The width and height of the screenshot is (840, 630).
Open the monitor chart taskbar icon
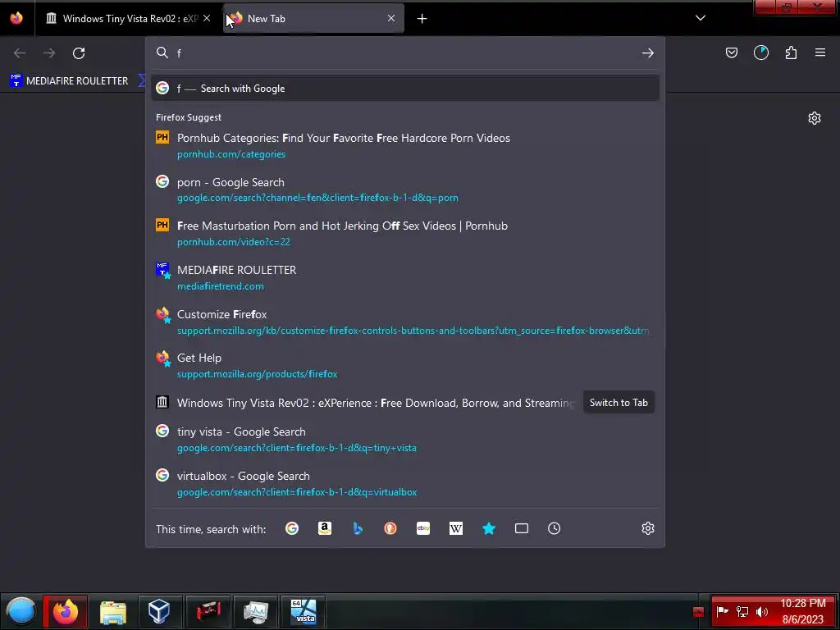tap(256, 611)
